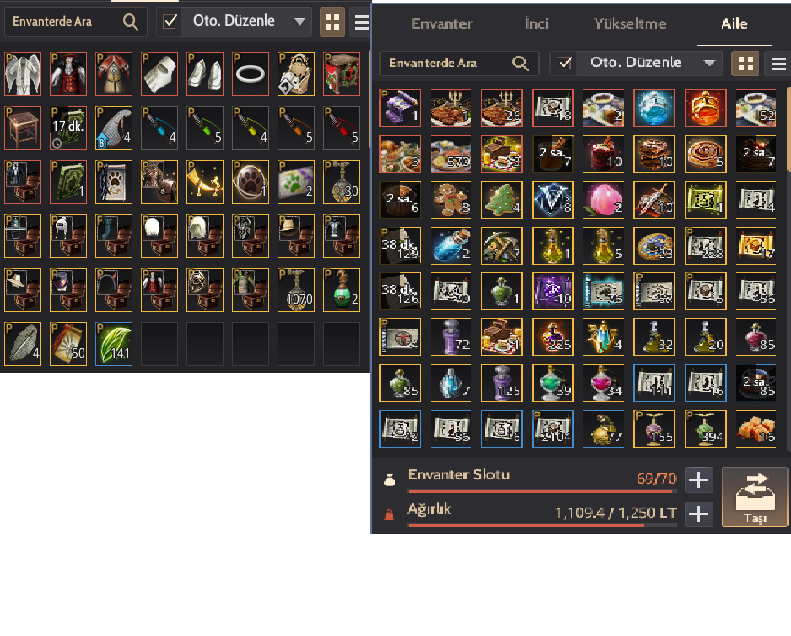The height and width of the screenshot is (636, 791).
Task: Click the green Christmas tree cookie item
Action: pos(501,200)
